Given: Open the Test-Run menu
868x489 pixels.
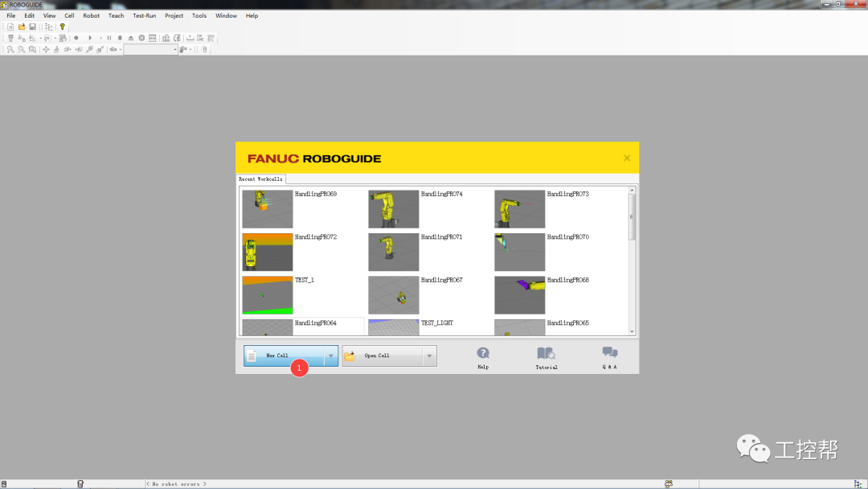Looking at the screenshot, I should click(x=145, y=15).
